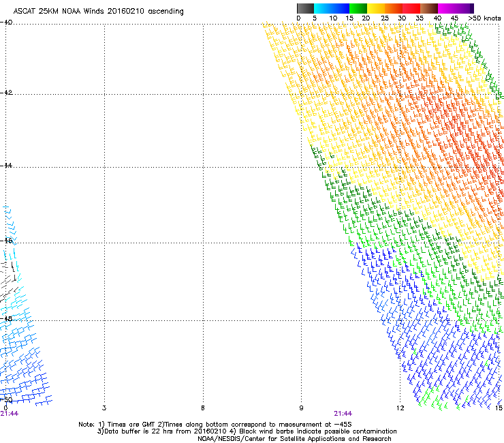Click the '-40' latitude axis label
Viewport: 504px width, 443px height.
6,22
